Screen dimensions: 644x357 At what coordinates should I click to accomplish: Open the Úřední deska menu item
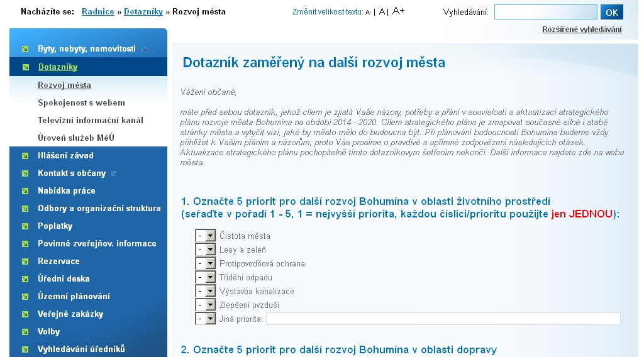click(x=64, y=278)
